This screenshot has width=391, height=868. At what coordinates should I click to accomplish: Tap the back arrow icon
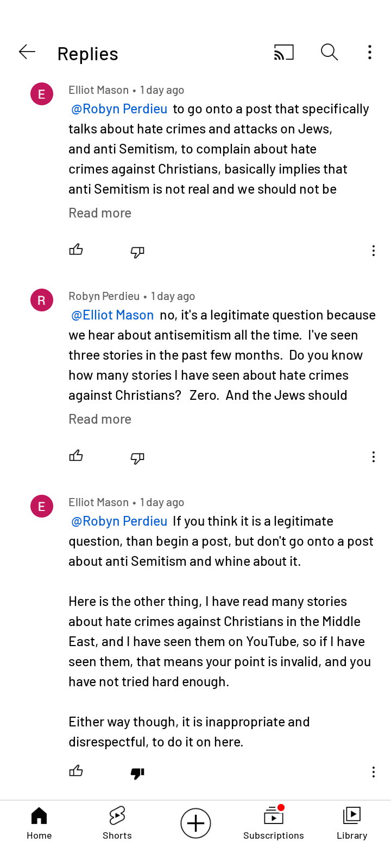[x=27, y=52]
